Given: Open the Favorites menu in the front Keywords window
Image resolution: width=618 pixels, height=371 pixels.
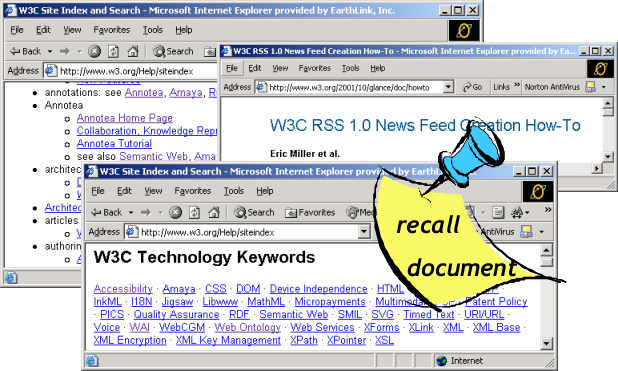Looking at the screenshot, I should [x=193, y=191].
